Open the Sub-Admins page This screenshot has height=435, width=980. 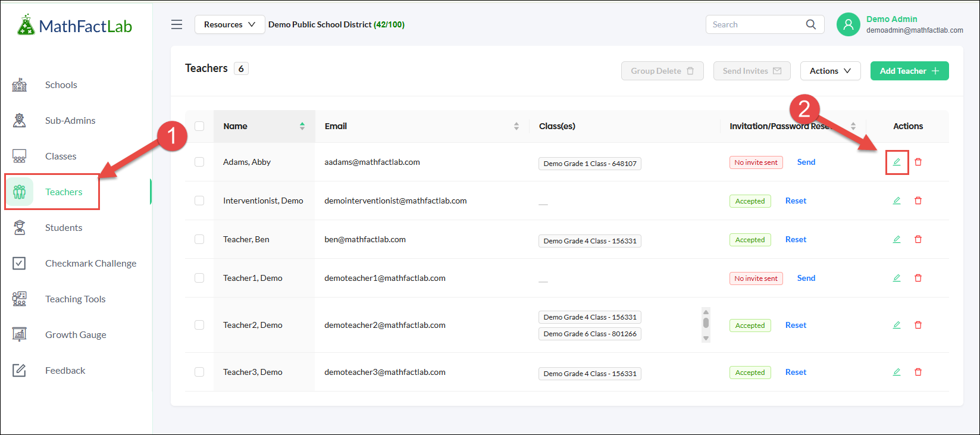[70, 120]
